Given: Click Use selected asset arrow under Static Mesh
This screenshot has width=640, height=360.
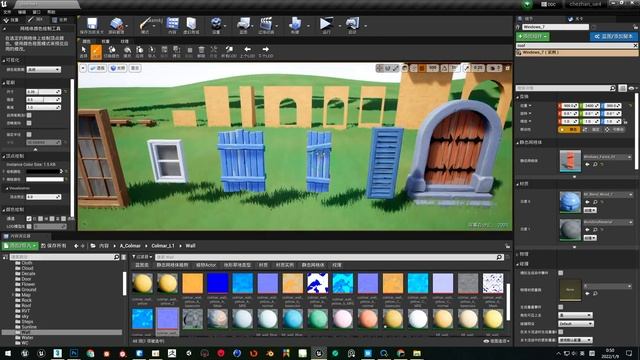Looking at the screenshot, I should 587,164.
